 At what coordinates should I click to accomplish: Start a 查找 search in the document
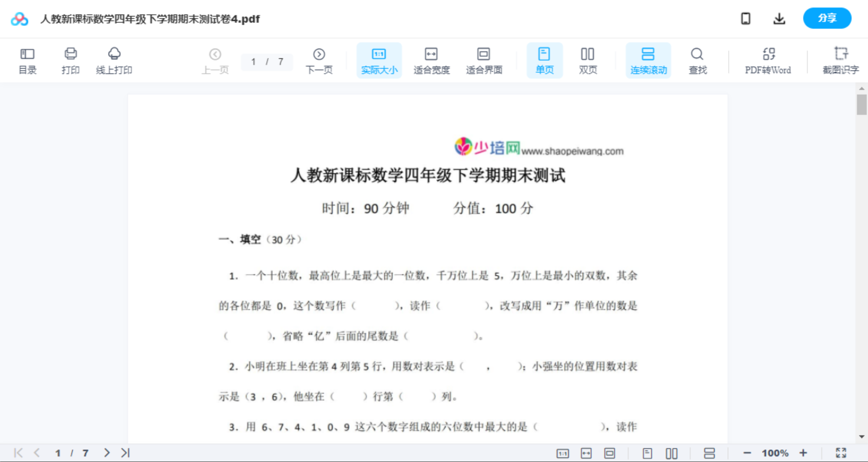point(697,60)
